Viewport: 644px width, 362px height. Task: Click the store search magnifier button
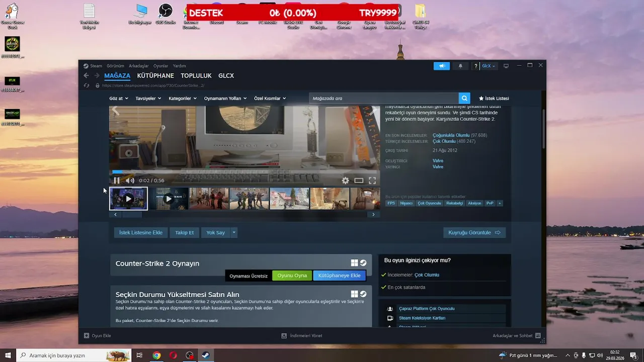coord(465,99)
